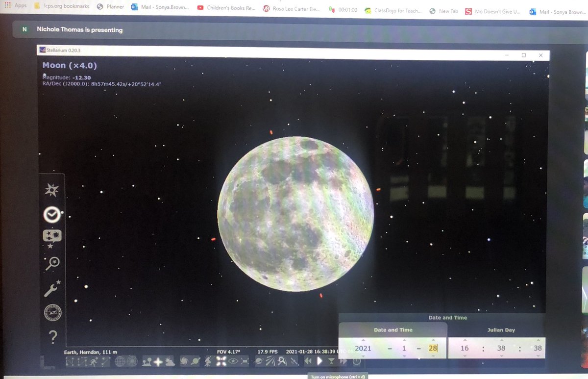
Task: Click Earth, Herndon, 111 m location text
Action: coord(91,352)
